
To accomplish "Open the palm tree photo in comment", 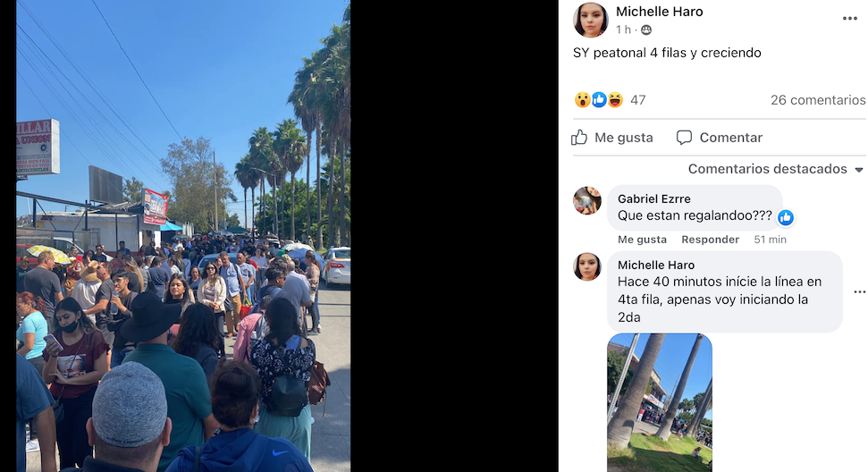I will (660, 403).
